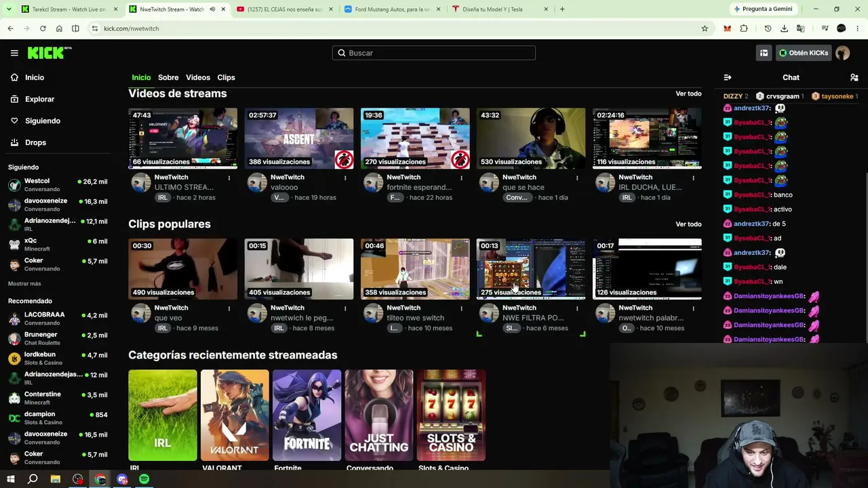
Task: Open the VALORANT category card
Action: [235, 415]
